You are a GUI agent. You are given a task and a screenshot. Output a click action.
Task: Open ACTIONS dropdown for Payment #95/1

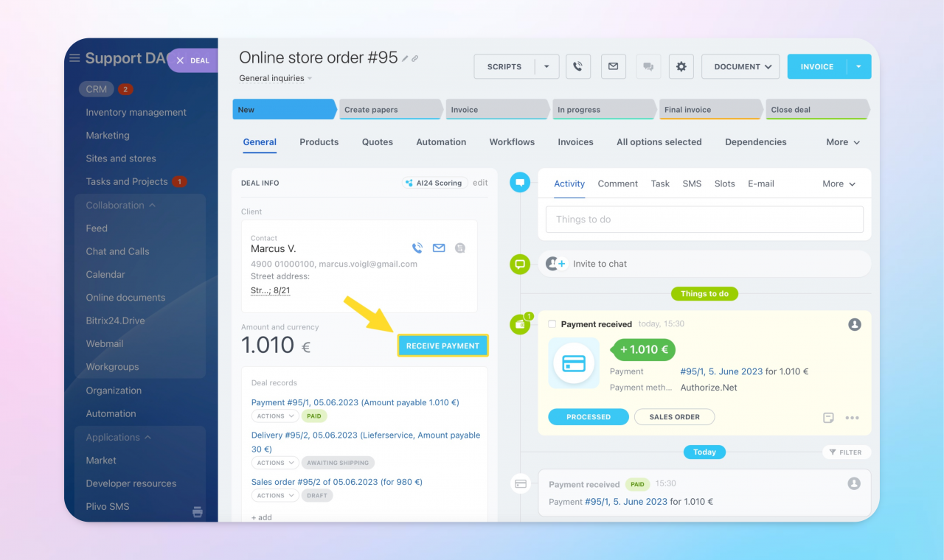[x=275, y=416]
